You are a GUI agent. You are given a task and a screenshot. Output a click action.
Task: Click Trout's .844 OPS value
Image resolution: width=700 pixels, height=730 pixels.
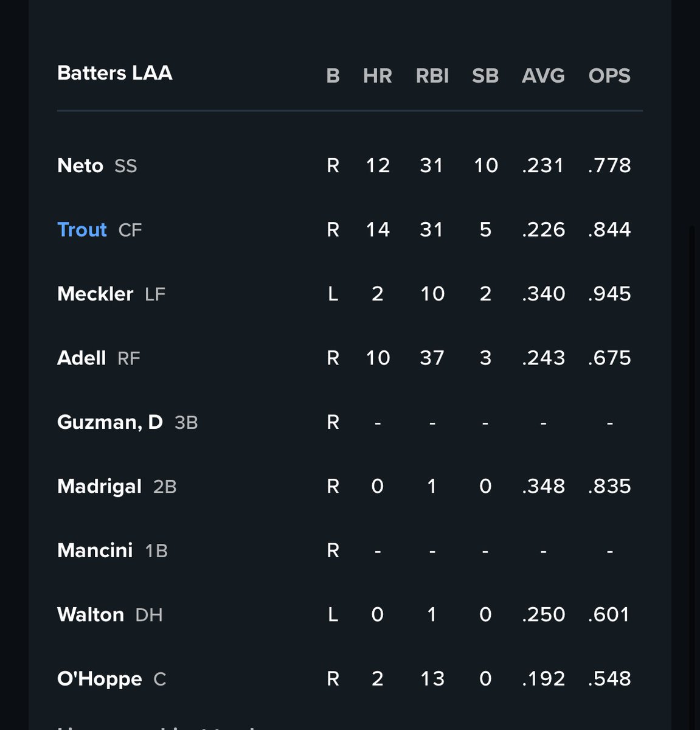(x=609, y=229)
